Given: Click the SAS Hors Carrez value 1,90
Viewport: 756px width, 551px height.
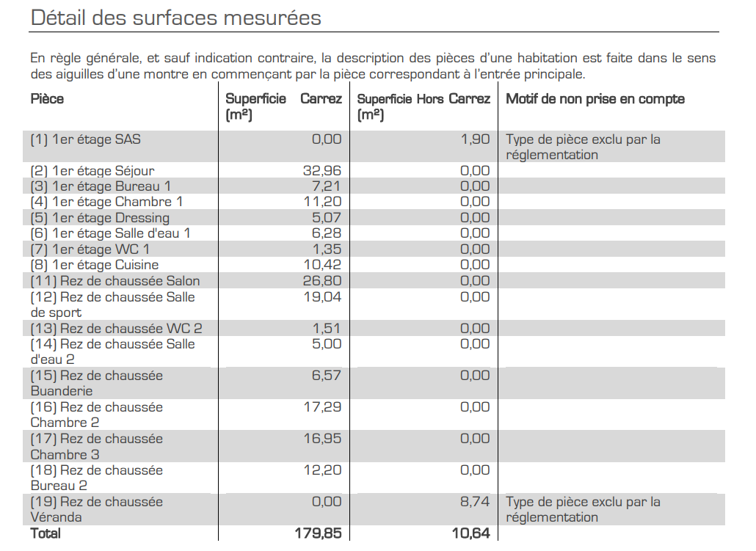Looking at the screenshot, I should (475, 139).
